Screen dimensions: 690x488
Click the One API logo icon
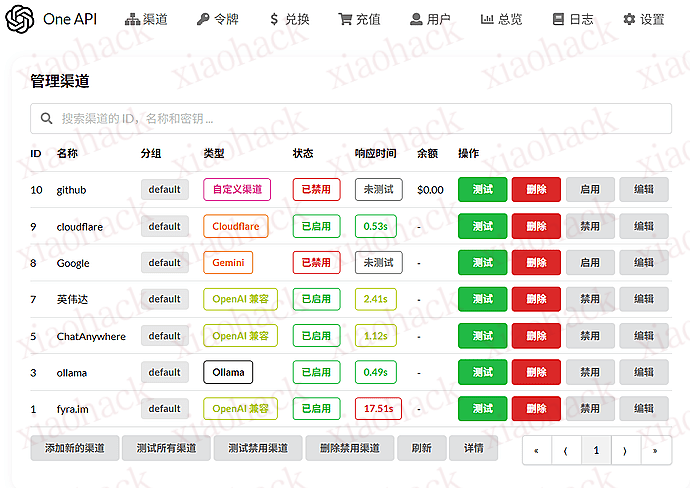tap(19, 19)
